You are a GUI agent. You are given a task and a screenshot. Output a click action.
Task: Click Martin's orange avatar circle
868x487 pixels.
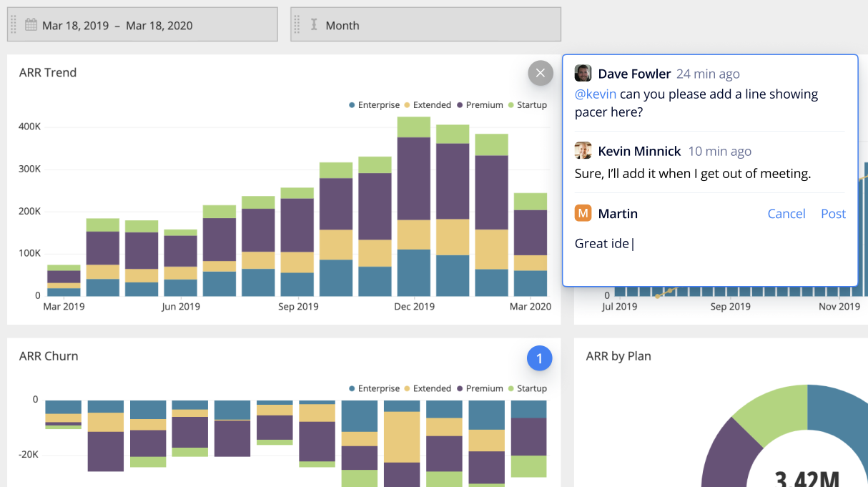coord(584,213)
